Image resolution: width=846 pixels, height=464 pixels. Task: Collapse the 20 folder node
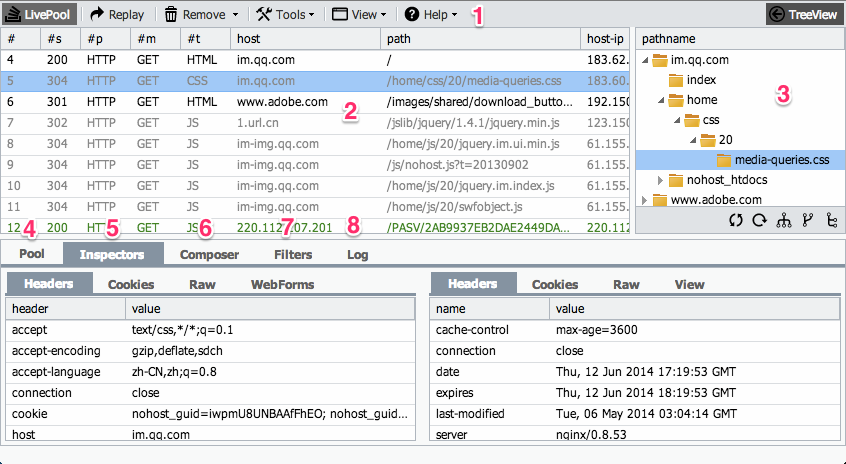[693, 140]
